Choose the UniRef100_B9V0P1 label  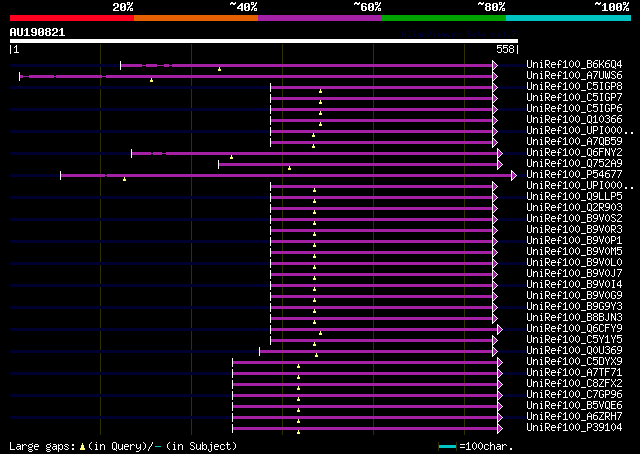click(574, 241)
